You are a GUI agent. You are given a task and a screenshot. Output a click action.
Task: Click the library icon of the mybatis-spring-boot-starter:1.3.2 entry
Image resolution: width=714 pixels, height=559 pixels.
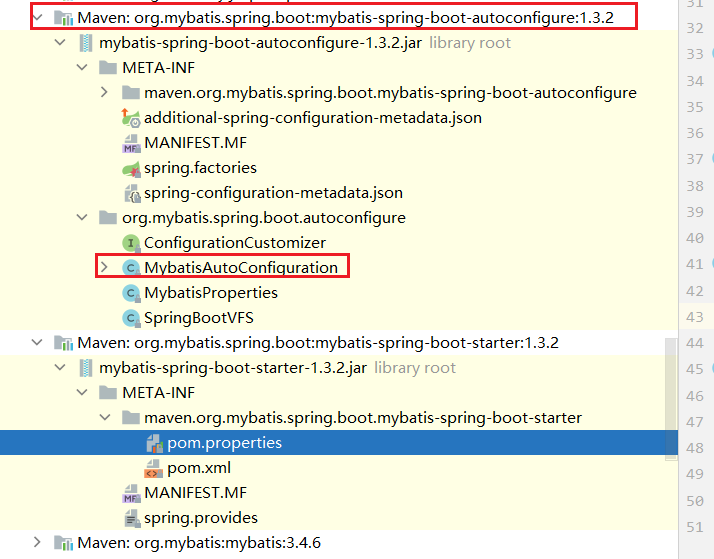(x=63, y=343)
